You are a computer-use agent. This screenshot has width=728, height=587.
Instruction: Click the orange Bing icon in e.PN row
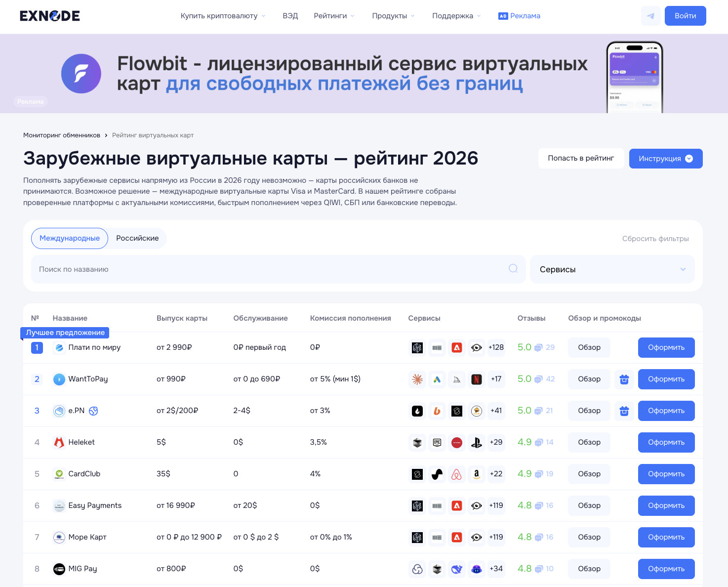[x=437, y=411]
